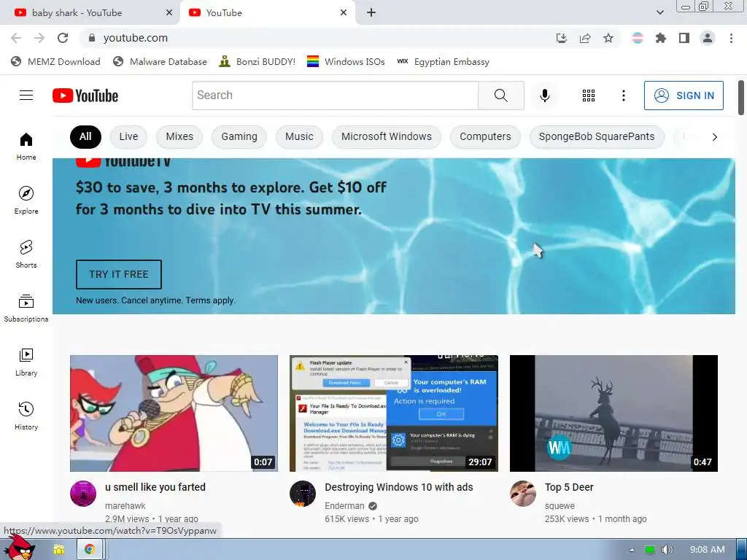
Task: Go back with browser back arrow
Action: [16, 38]
